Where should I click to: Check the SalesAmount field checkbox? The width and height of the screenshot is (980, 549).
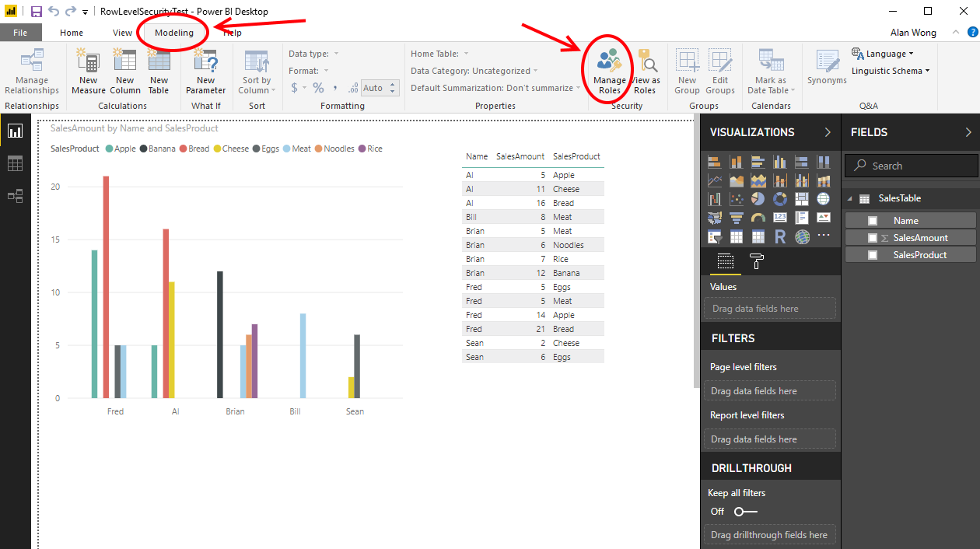[873, 238]
